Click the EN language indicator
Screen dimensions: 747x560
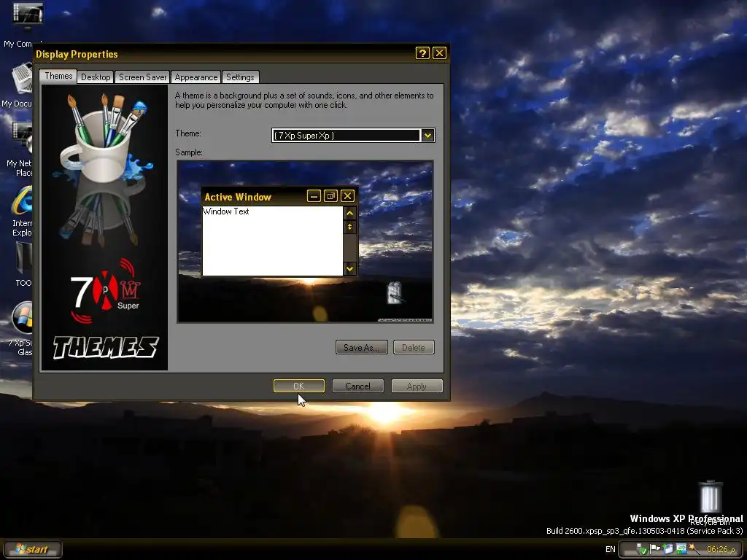(611, 550)
